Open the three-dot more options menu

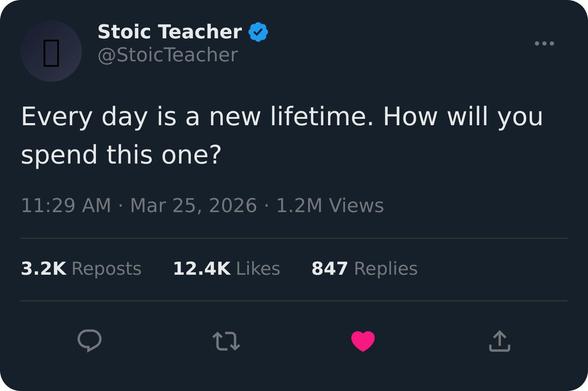pyautogui.click(x=544, y=43)
